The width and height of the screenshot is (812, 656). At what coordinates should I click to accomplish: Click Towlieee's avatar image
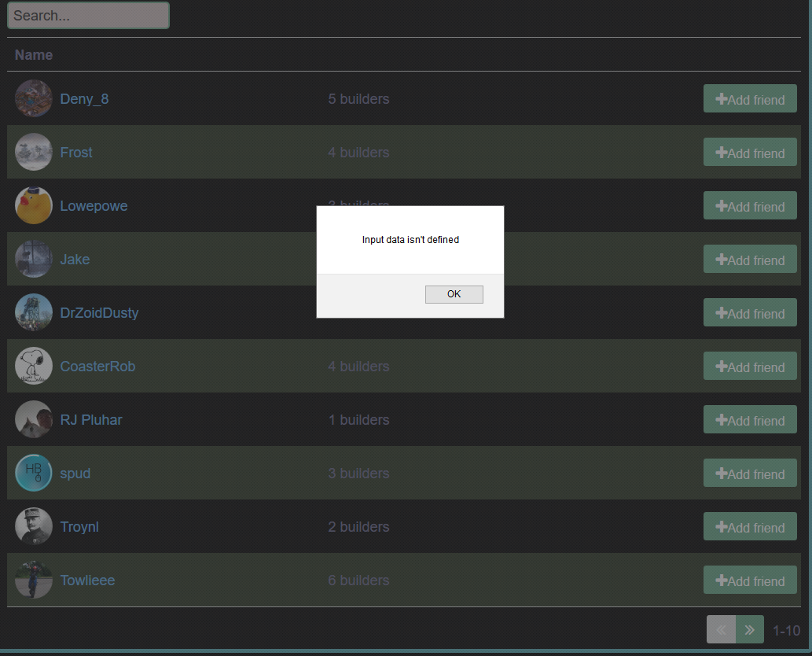click(x=34, y=580)
